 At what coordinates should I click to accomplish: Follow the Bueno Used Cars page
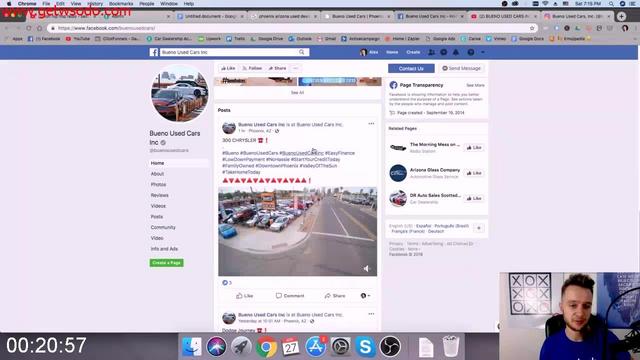252,68
